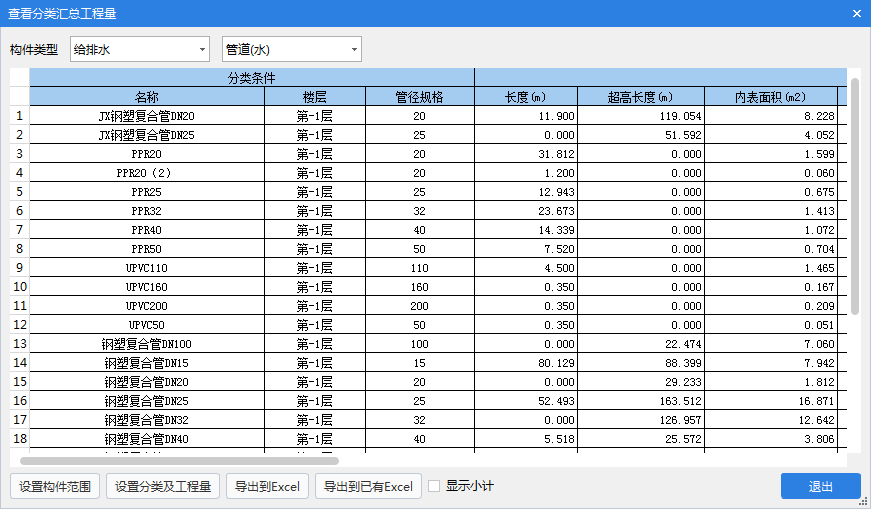Expand the 管道(水) dropdown list
This screenshot has width=871, height=509.
(291, 49)
